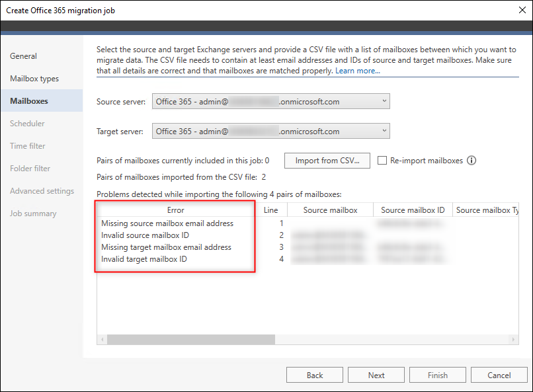Click the Source mailbox ID column header
533x392 pixels.
point(413,210)
